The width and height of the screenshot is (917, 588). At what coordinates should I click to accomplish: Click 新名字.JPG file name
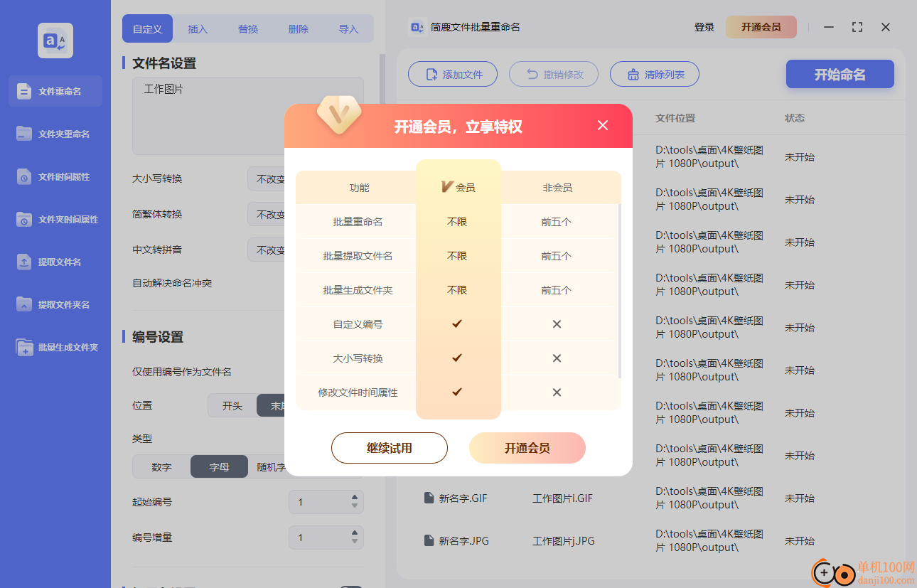[x=463, y=541]
